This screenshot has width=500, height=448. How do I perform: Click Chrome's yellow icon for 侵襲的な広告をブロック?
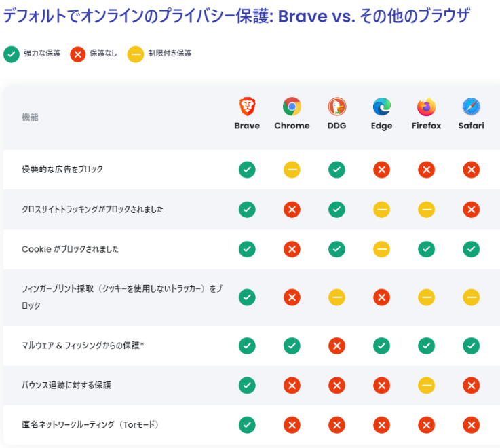click(x=292, y=170)
